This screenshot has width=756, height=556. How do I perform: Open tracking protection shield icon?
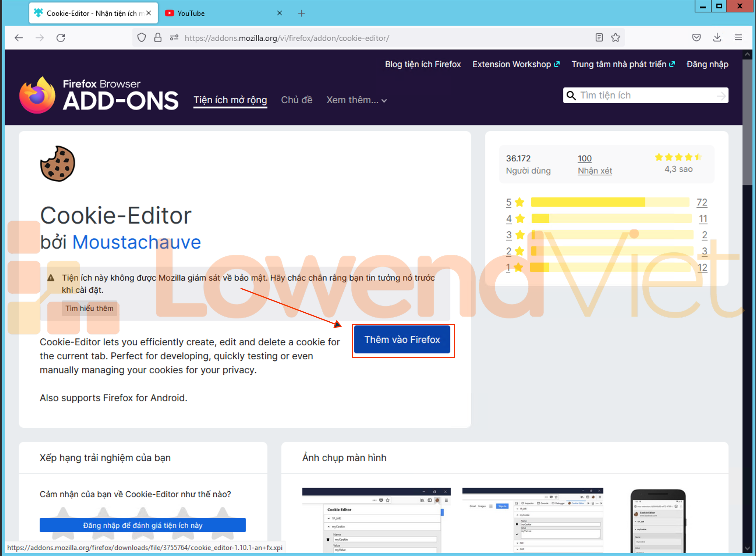(142, 38)
